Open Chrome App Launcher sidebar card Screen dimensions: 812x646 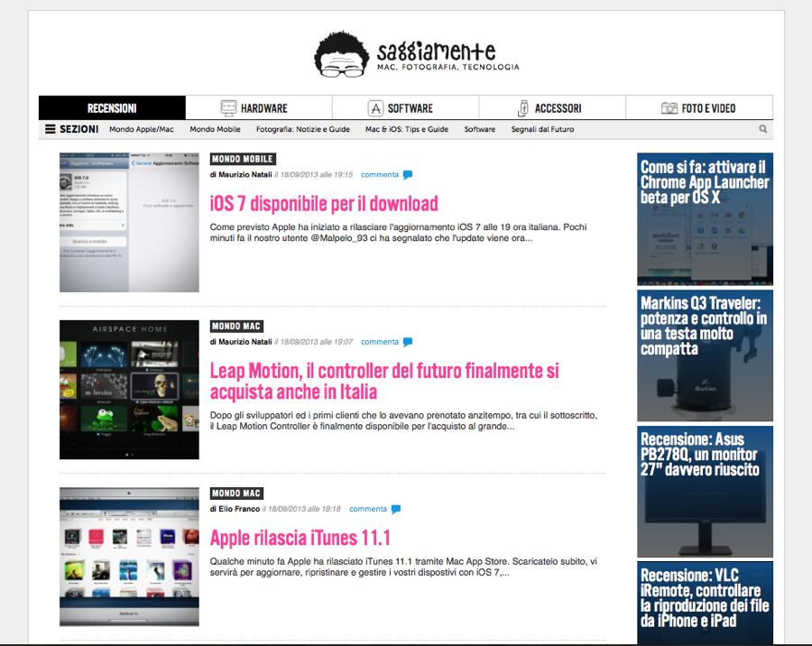705,219
